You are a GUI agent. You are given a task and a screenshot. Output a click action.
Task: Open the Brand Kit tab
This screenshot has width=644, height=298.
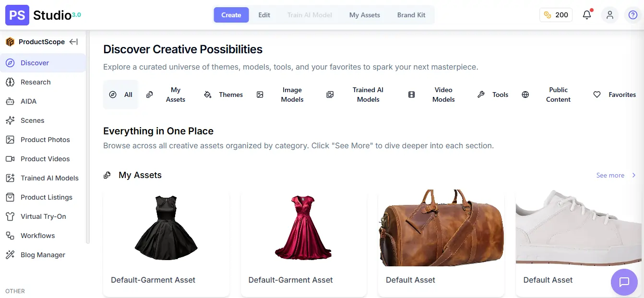click(411, 15)
